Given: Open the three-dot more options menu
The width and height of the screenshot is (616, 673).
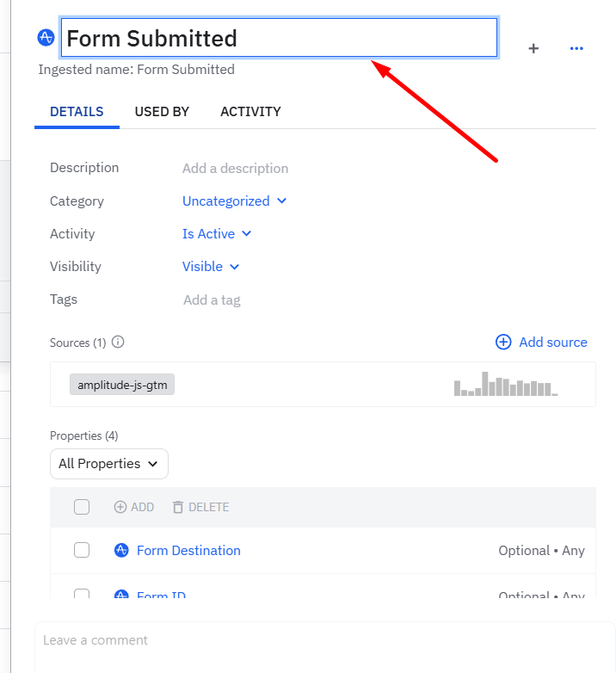Looking at the screenshot, I should [x=576, y=49].
